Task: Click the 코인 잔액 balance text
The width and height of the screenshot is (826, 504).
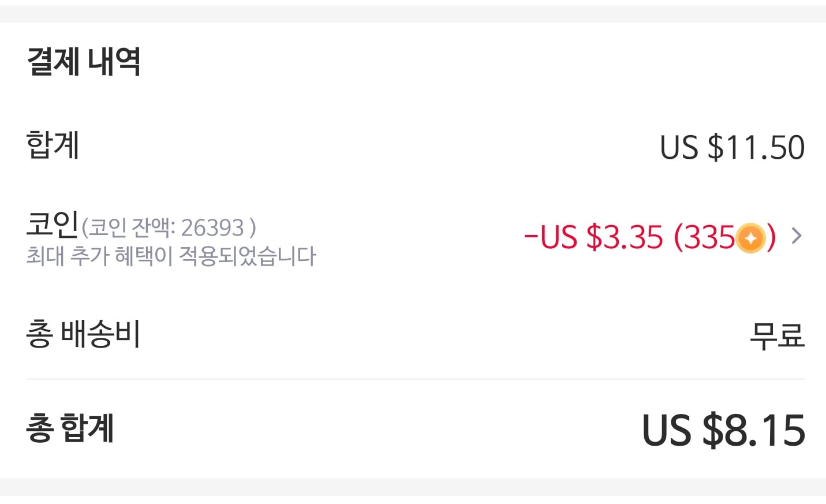Action: click(133, 228)
